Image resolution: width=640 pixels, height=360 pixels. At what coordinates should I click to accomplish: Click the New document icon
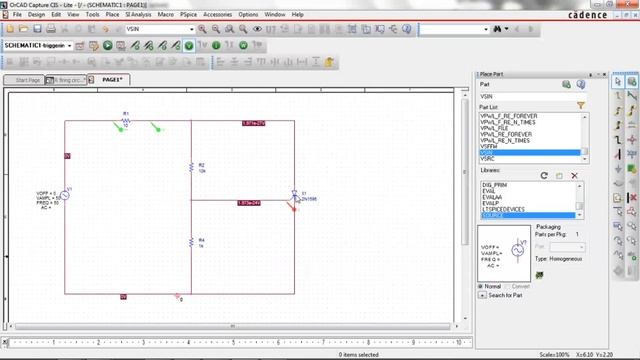coord(10,29)
